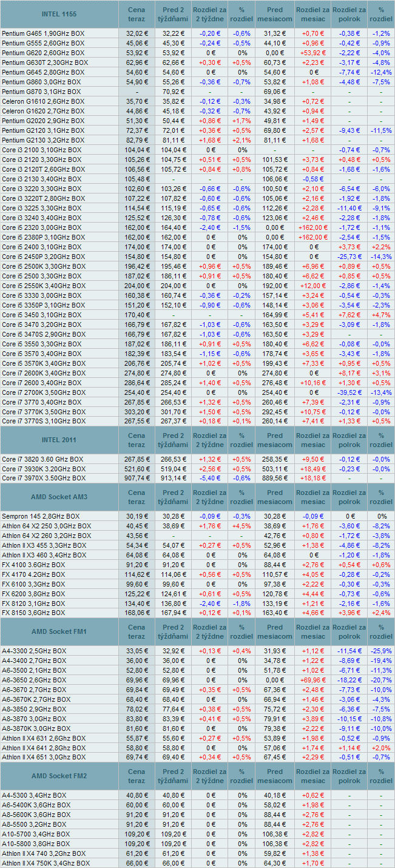The height and width of the screenshot is (868, 395).
Task: Click Rozdiel za polrok header in AMD Socket AM3 section
Action: pyautogui.click(x=349, y=497)
